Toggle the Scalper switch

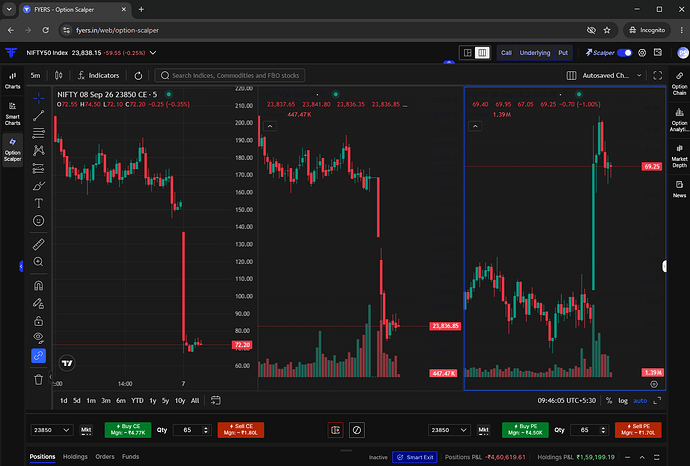point(624,53)
